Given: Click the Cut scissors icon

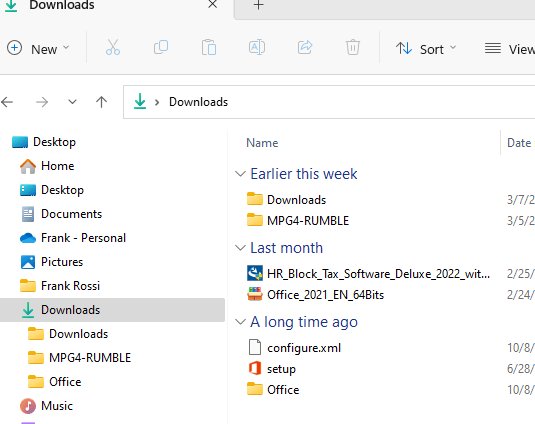Looking at the screenshot, I should [113, 47].
